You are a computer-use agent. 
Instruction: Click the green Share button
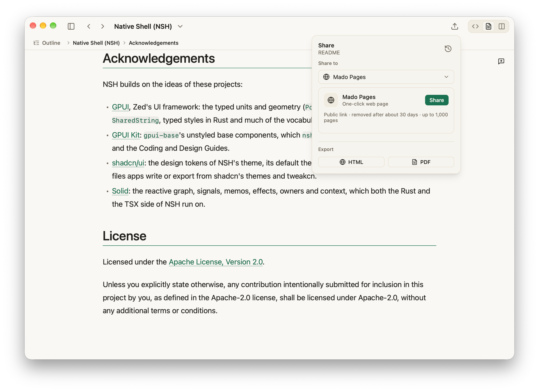point(437,100)
